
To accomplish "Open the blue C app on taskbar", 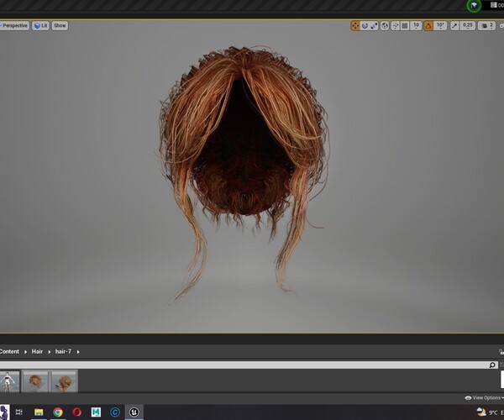I will pos(115,412).
